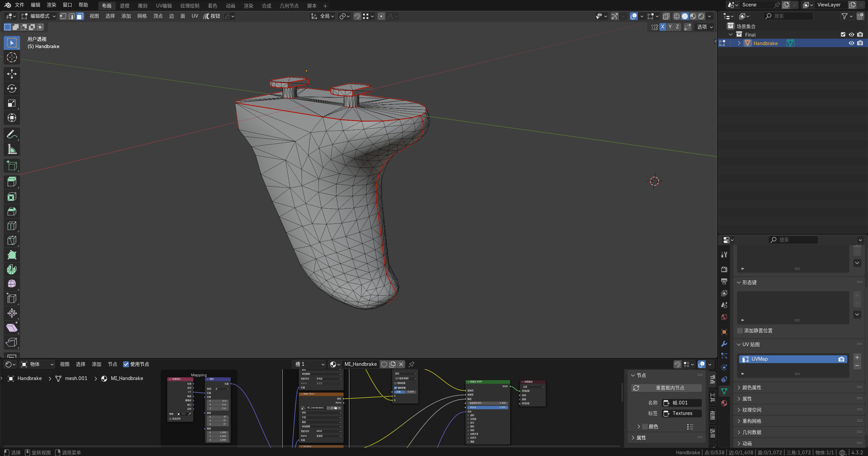
Task: Toggle X axis mirror
Action: point(662,27)
